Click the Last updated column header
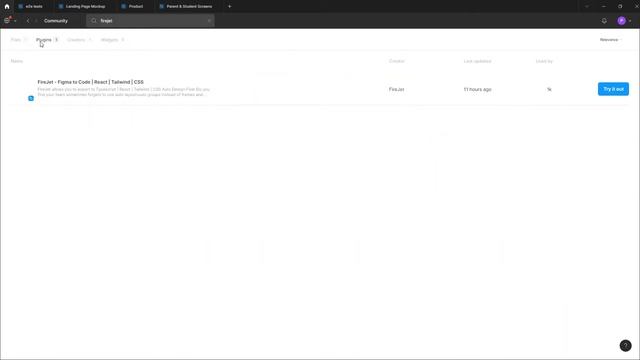This screenshot has width=640, height=360. coord(477,61)
